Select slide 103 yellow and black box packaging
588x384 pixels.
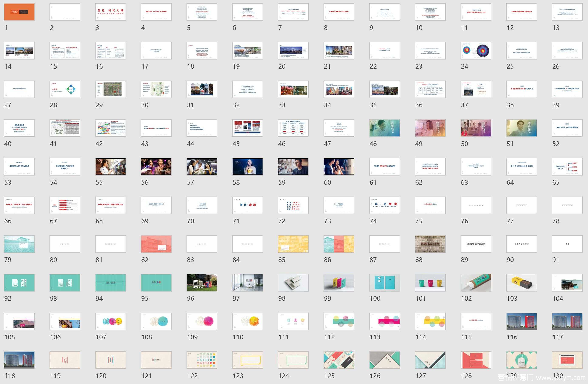[x=521, y=282]
